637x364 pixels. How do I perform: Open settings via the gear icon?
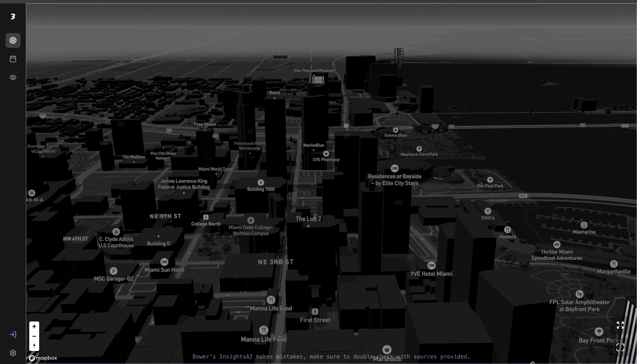coord(13,353)
